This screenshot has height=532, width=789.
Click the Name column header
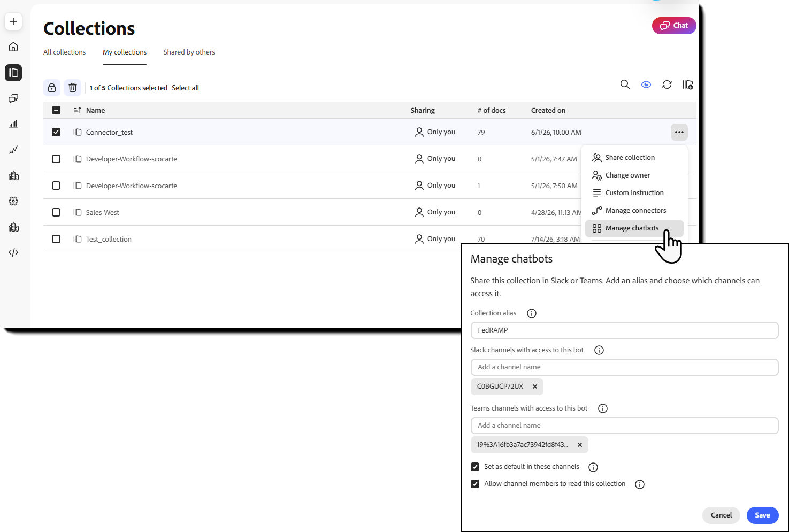[x=96, y=110]
